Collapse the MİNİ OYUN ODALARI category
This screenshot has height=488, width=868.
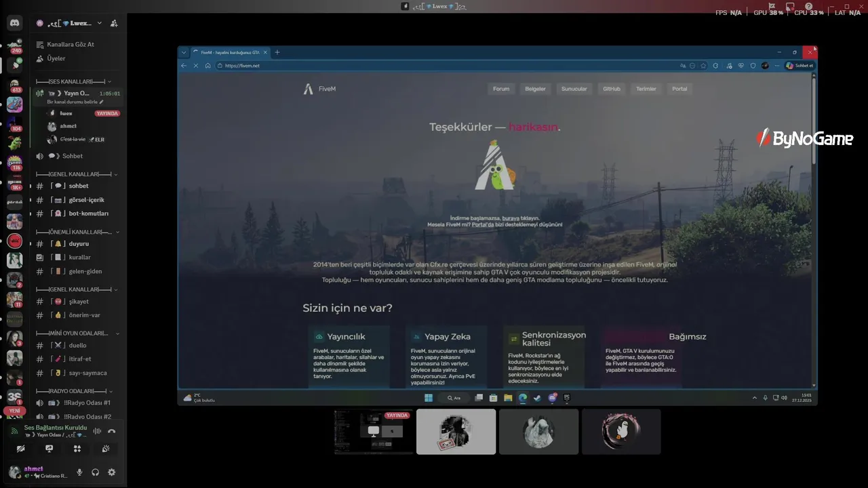(77, 333)
